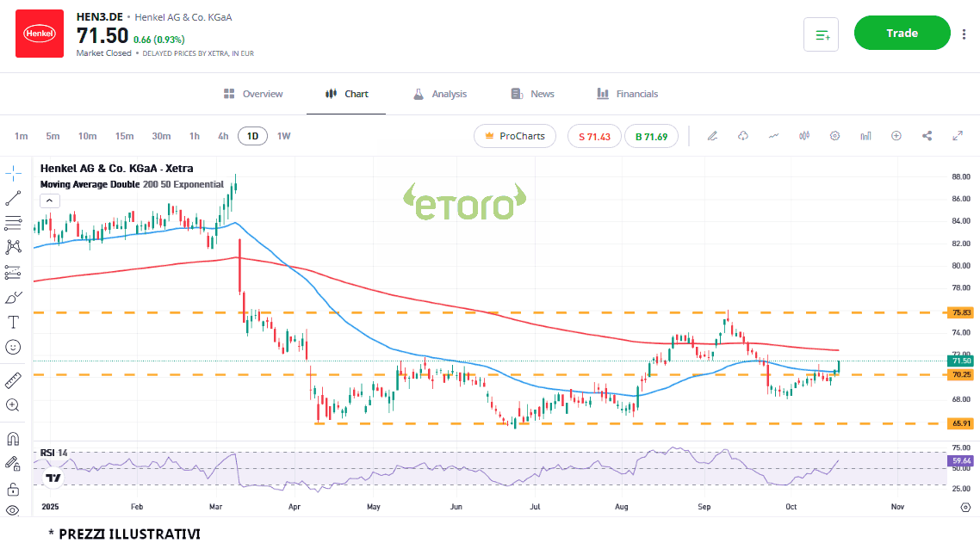Toggle lock all drawings
This screenshot has width=980, height=543.
coord(13,489)
